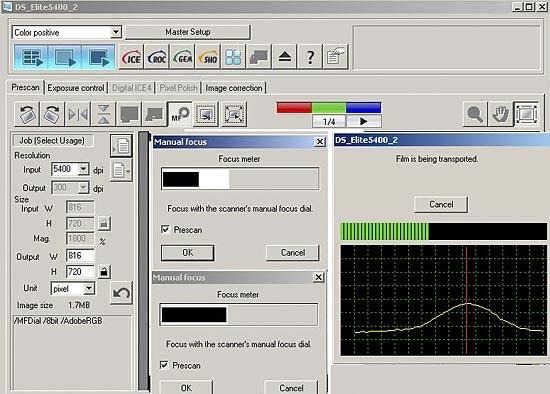
Task: Open the Unit pixel dropdown
Action: 89,288
